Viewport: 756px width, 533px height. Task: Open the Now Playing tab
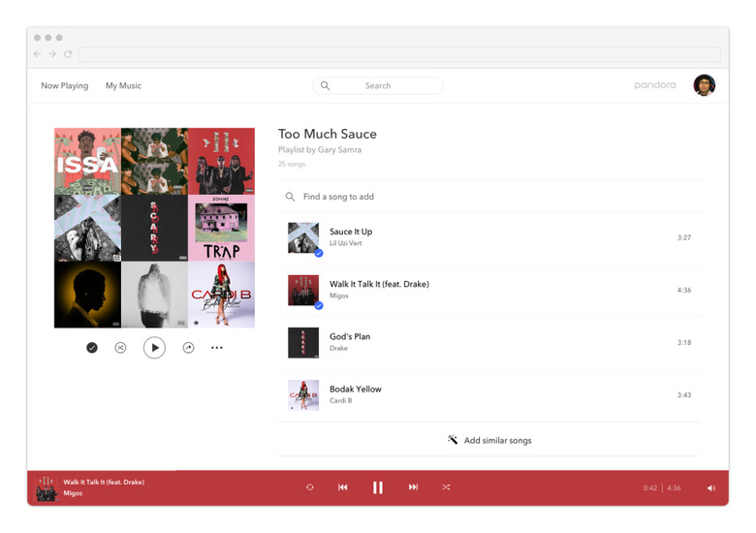point(65,86)
